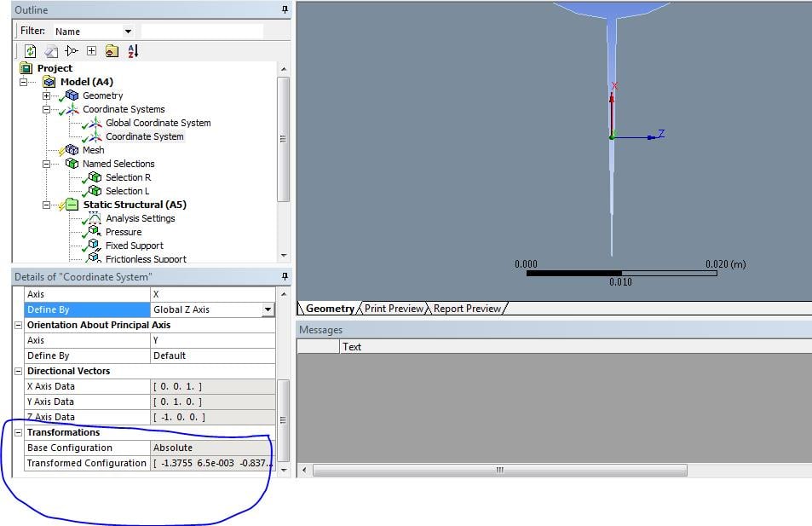Click the Outline filter text field
812x526 pixels.
(x=202, y=32)
